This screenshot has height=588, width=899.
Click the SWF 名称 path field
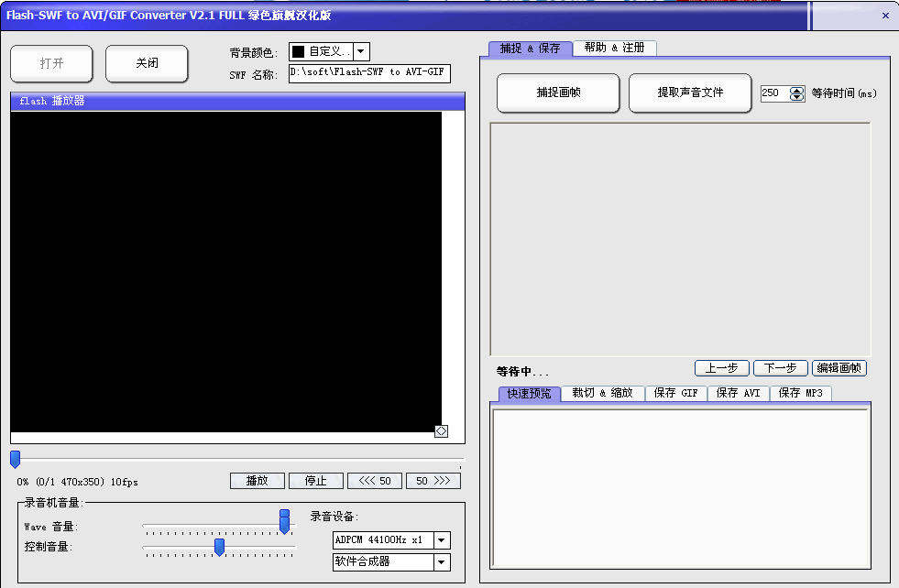coord(369,72)
